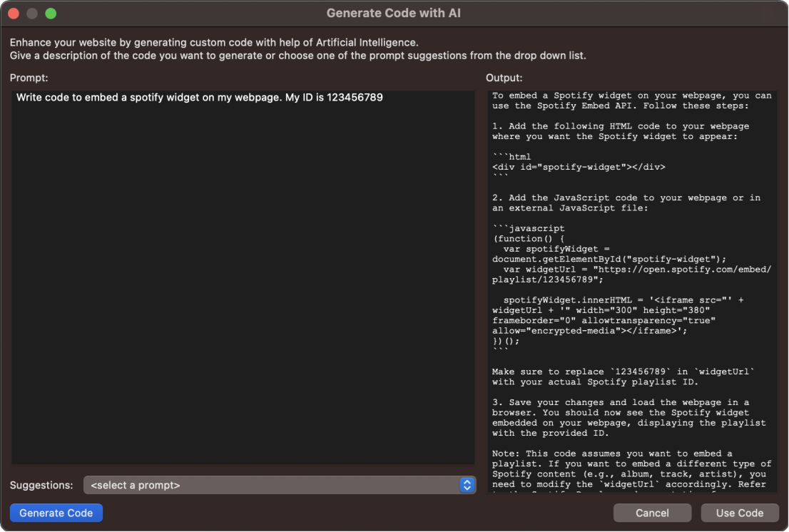
Task: Click the ```javascript line in Output
Action: pyautogui.click(x=529, y=228)
